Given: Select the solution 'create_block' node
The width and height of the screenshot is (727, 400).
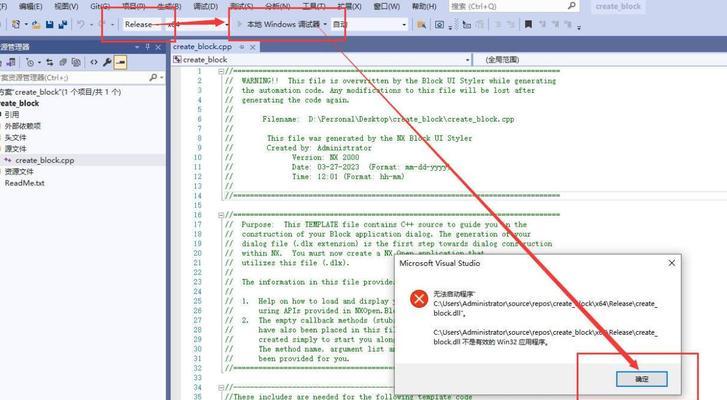Looking at the screenshot, I should click(x=60, y=92).
